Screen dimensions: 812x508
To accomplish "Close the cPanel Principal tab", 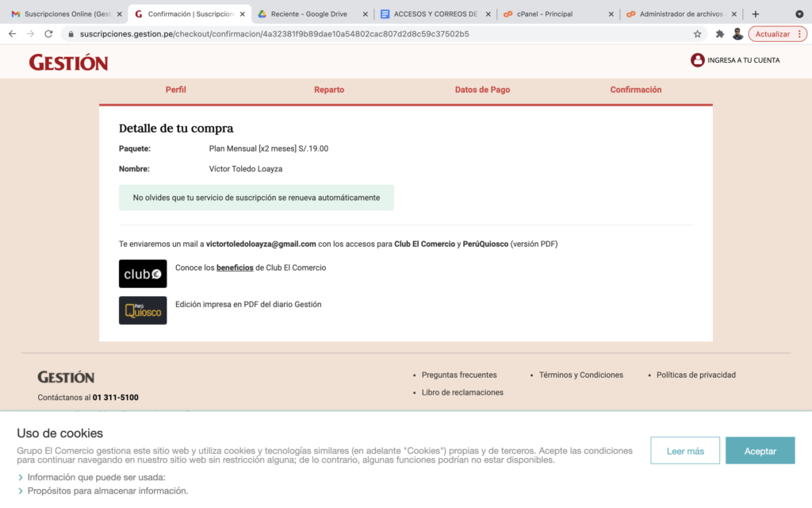I will click(x=611, y=14).
